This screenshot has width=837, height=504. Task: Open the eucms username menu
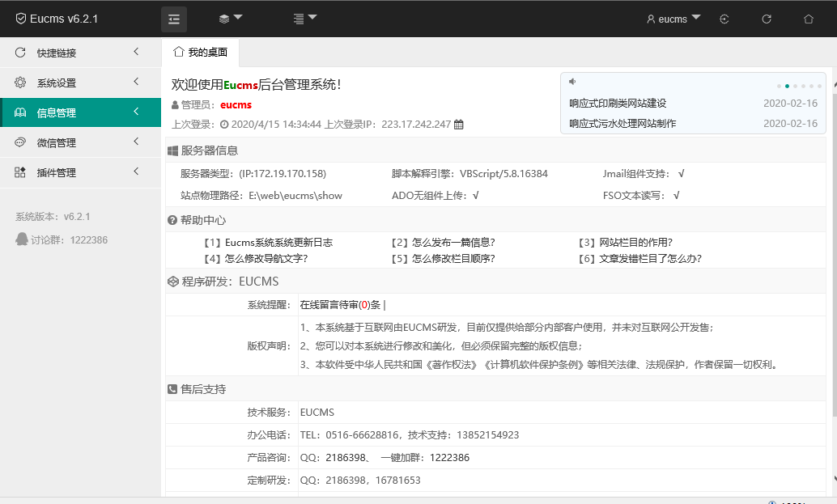coord(673,19)
